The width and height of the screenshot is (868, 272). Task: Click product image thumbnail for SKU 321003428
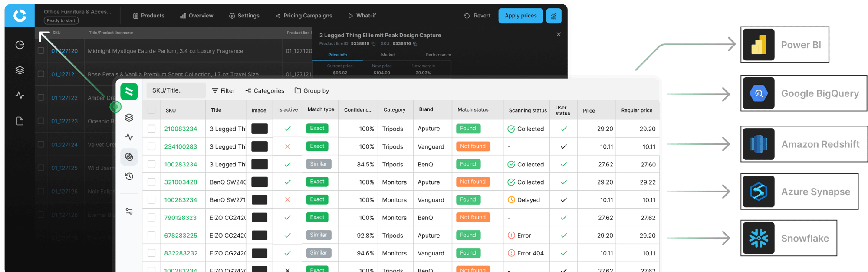click(260, 182)
